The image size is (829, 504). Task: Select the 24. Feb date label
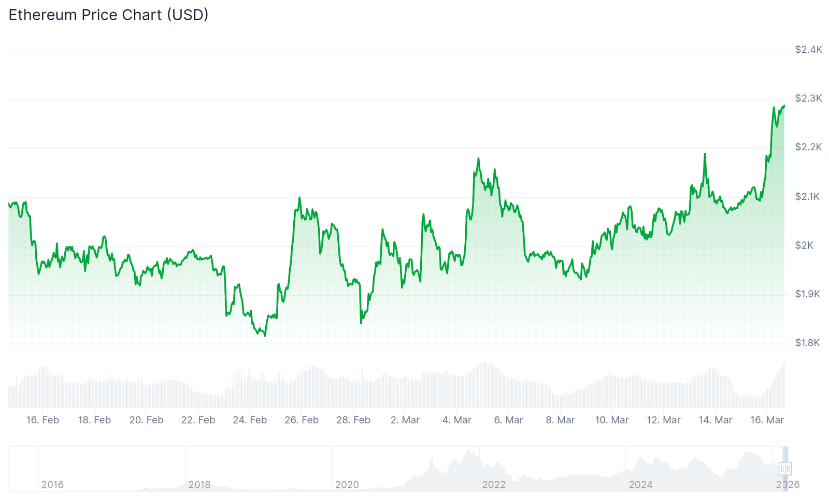click(250, 420)
